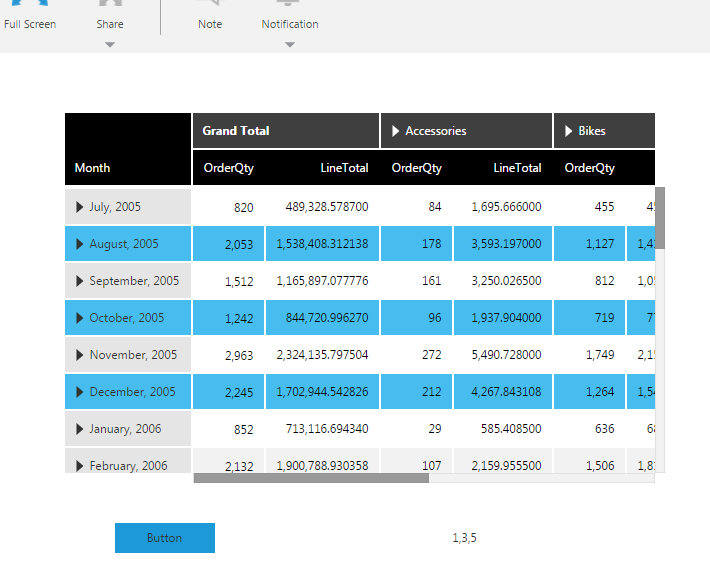This screenshot has height=579, width=710.
Task: Expand the November, 2005 row
Action: 80,355
